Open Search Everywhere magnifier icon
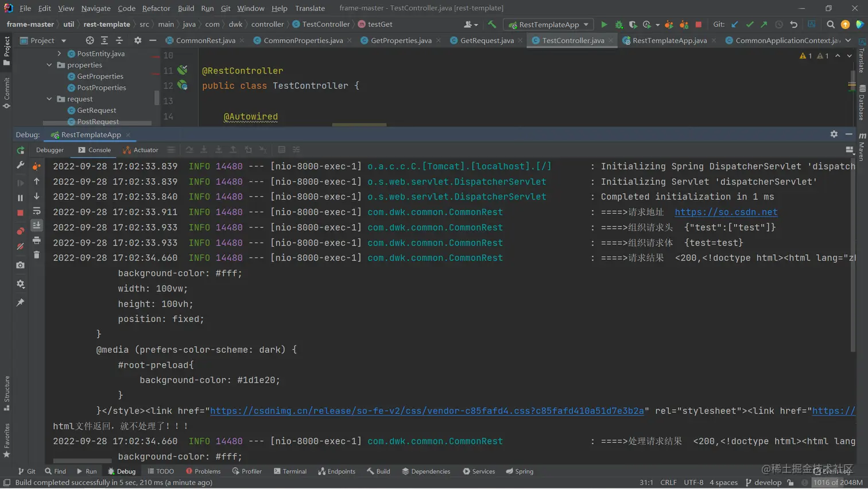Image resolution: width=868 pixels, height=489 pixels. pos(830,25)
